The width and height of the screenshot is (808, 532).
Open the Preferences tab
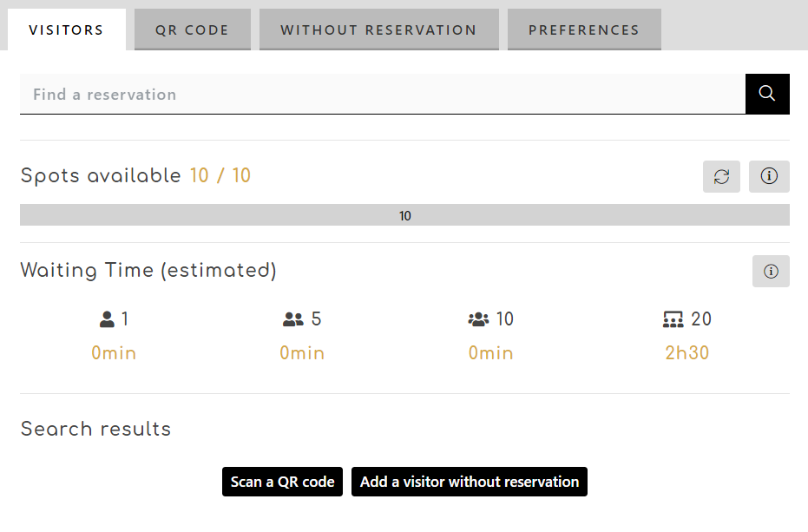(584, 30)
